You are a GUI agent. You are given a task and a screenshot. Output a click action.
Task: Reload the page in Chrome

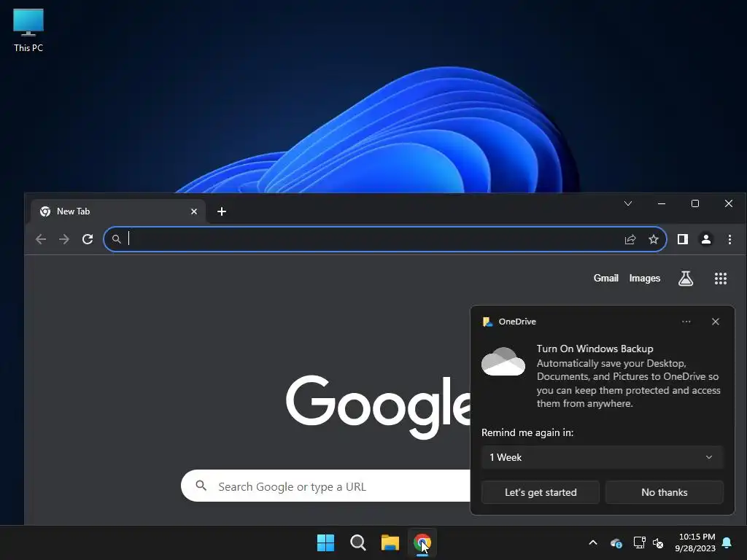(x=88, y=239)
